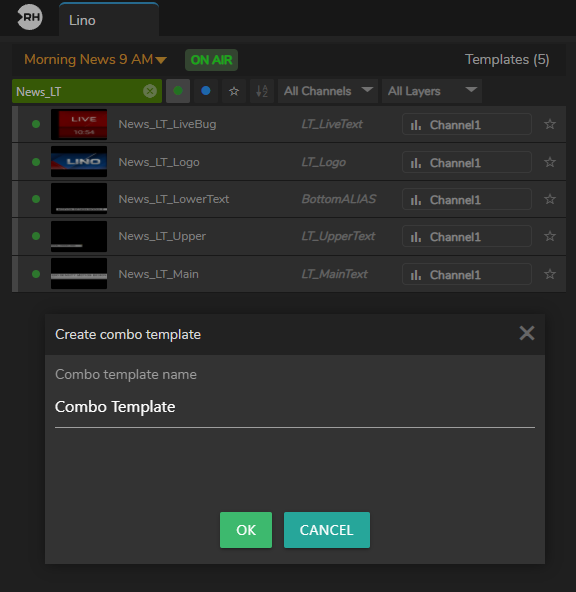Image resolution: width=576 pixels, height=592 pixels.
Task: Open the All Channels dropdown
Action: tap(328, 91)
